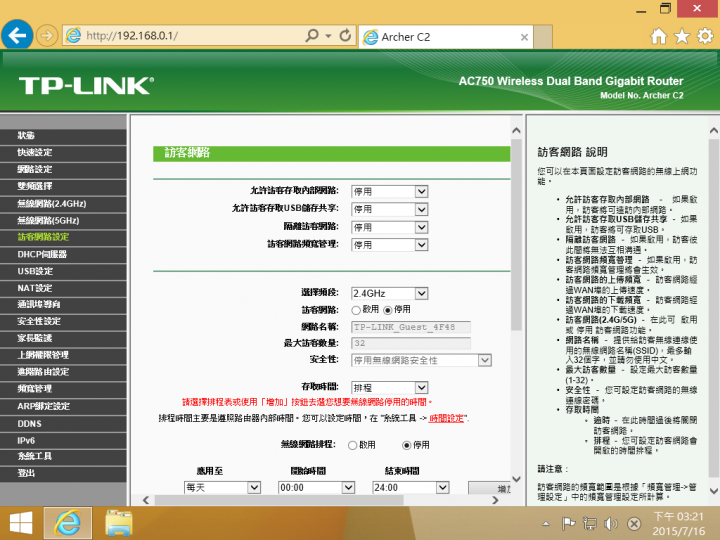This screenshot has height=540, width=720.
Task: Go back using the browser back arrow
Action: [17, 35]
